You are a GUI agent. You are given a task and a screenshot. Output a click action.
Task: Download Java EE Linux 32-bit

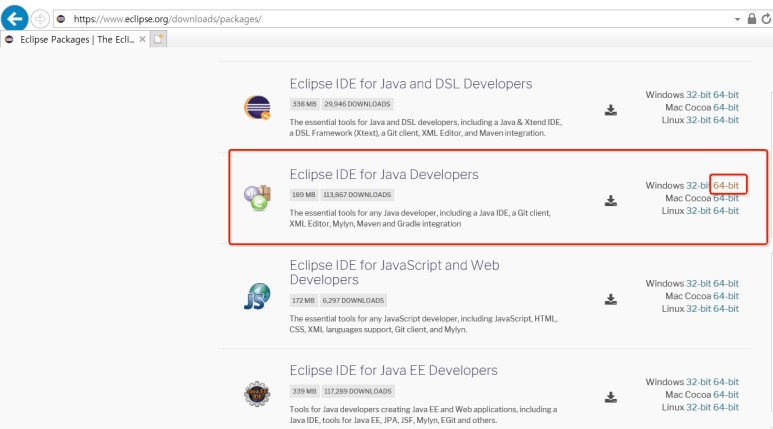(698, 407)
